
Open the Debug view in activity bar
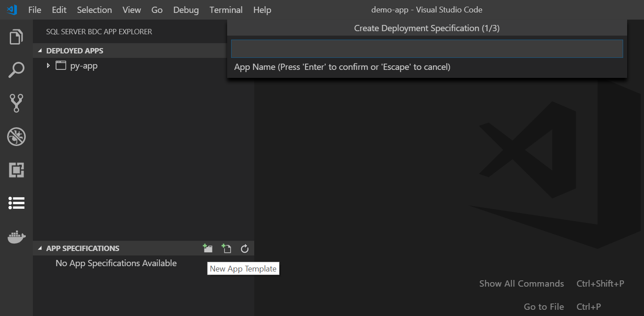(x=16, y=137)
